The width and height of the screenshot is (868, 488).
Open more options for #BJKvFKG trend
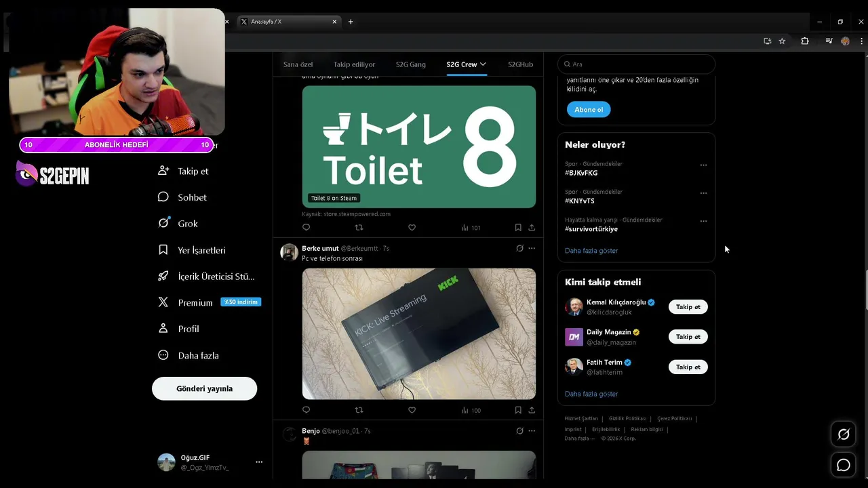pos(703,165)
